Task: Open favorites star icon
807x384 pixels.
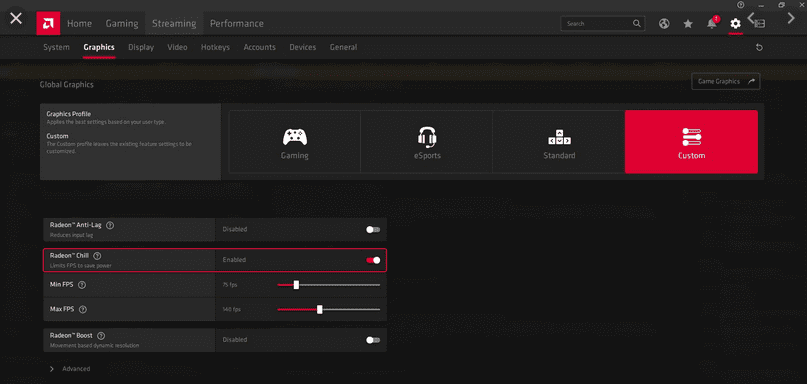Action: (x=688, y=24)
